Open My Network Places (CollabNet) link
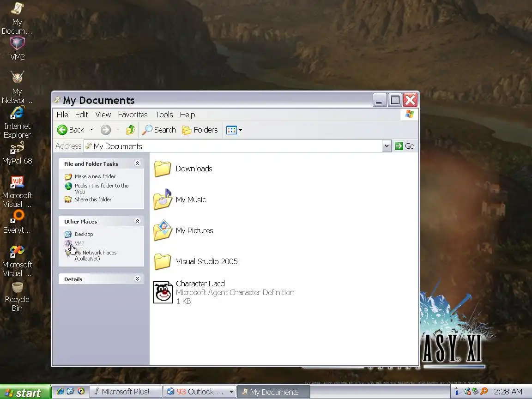The width and height of the screenshot is (532, 399). coord(96,255)
